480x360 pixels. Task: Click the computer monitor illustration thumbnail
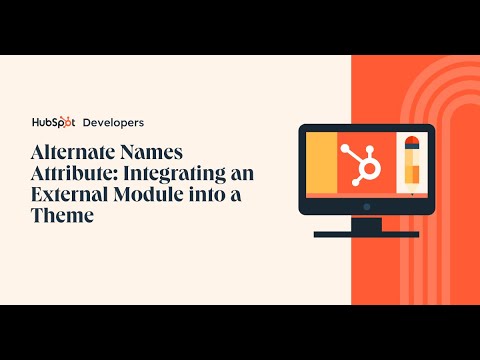pyautogui.click(x=366, y=180)
